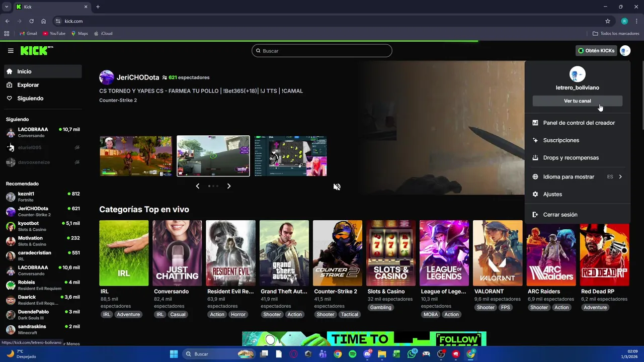644x362 pixels.
Task: Open the Gmail bookmark
Action: click(28, 34)
